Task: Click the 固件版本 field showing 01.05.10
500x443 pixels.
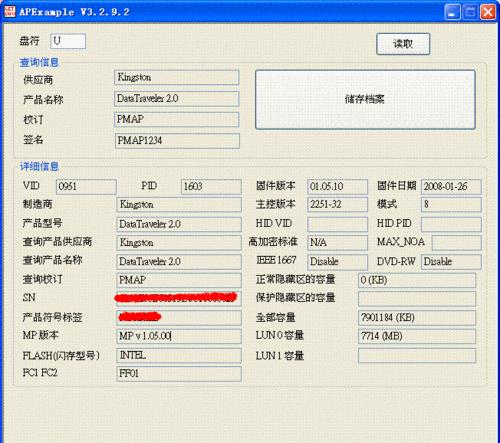Action: pos(337,186)
